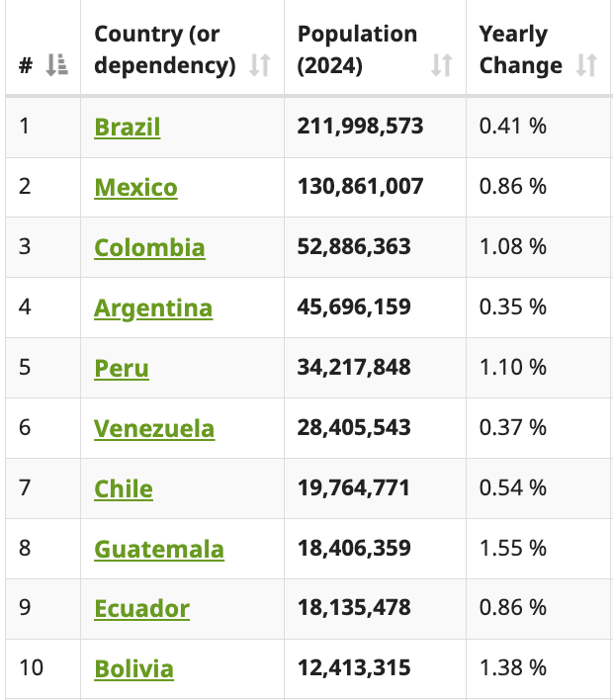Viewport: 613px width, 700px height.
Task: Open the Mexico country link
Action: click(135, 188)
